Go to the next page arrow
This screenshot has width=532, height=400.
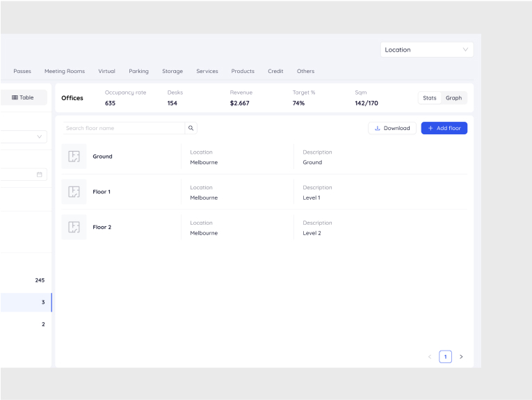[x=461, y=357]
